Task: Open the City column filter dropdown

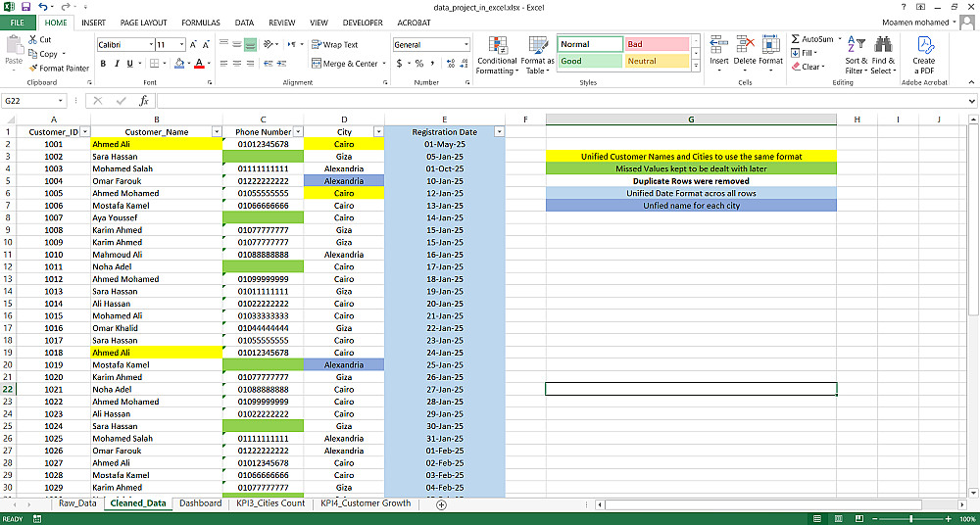Action: (378, 132)
